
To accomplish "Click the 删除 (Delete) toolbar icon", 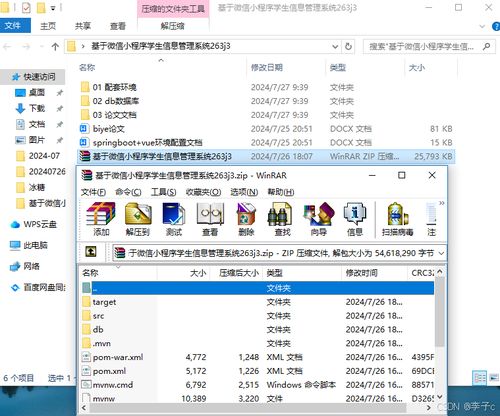I will (246, 219).
